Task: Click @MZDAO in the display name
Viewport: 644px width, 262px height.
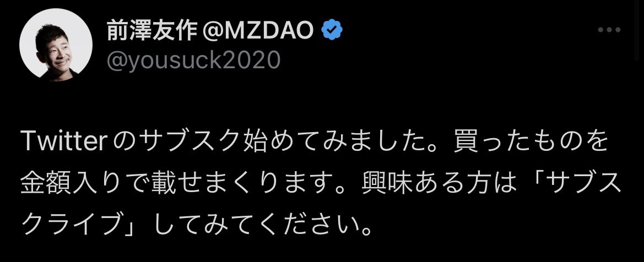Action: [x=258, y=31]
